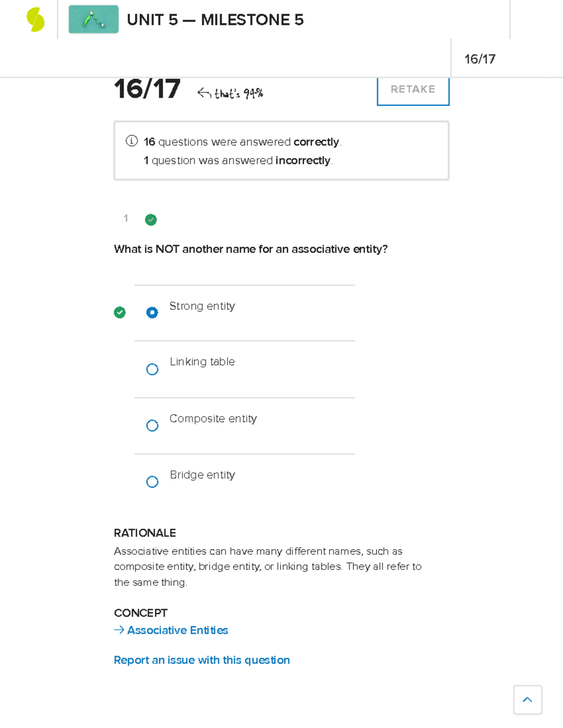Click the green checkmark beside question 1
Viewport: 563px width, 728px height.
click(x=151, y=219)
